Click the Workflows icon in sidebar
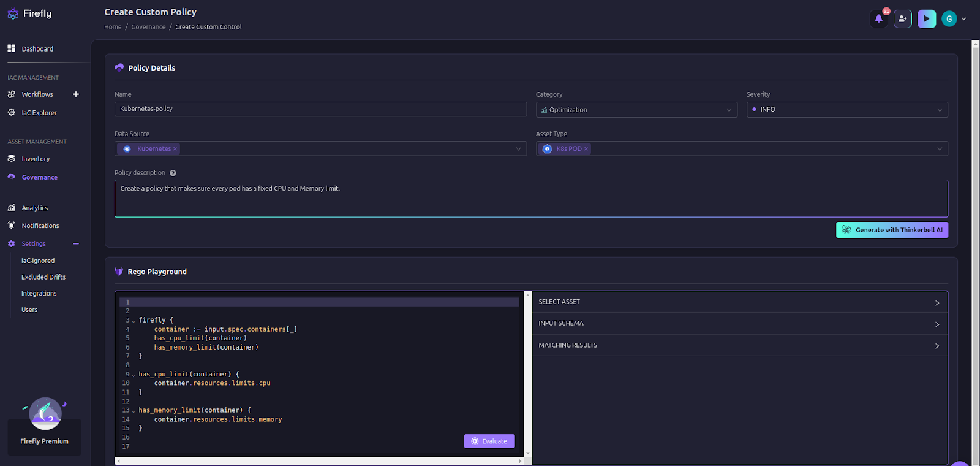The width and height of the screenshot is (980, 466). pos(11,94)
